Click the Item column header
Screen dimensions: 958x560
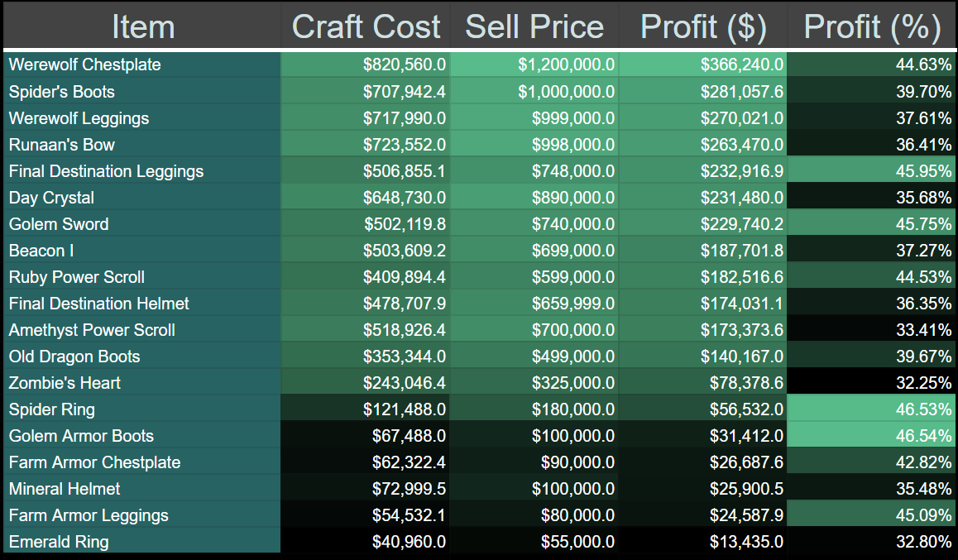(142, 26)
